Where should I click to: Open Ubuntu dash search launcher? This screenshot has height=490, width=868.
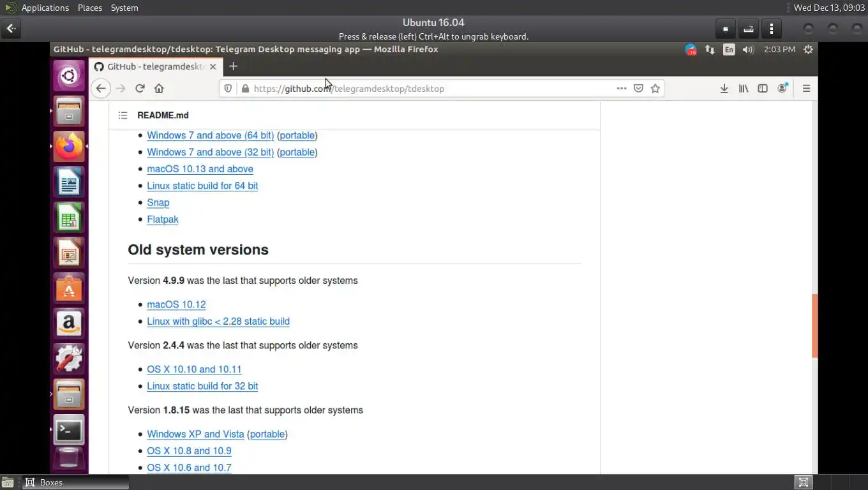[x=69, y=77]
